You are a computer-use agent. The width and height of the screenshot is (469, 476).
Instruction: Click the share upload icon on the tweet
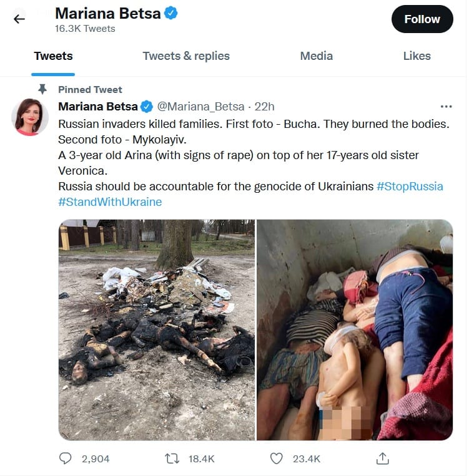point(383,459)
